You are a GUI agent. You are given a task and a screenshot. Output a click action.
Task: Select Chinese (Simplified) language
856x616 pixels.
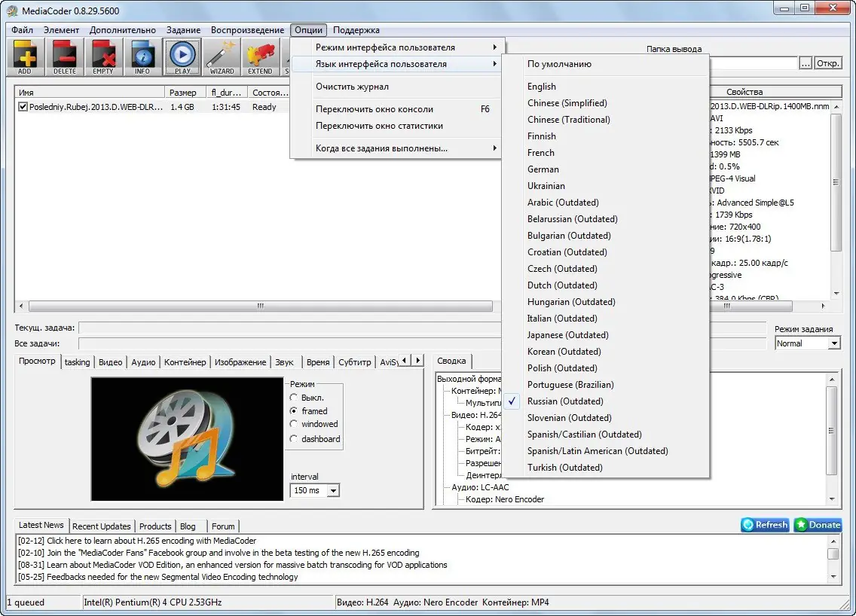pyautogui.click(x=605, y=103)
